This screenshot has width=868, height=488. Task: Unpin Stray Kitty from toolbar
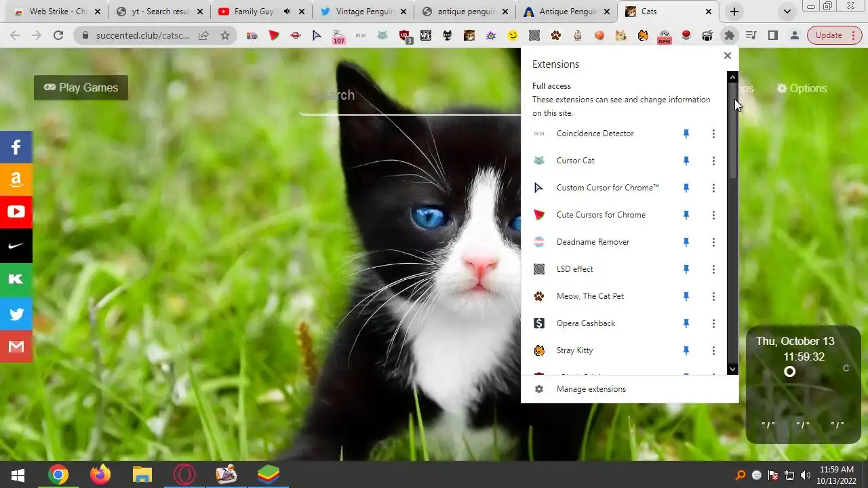(x=686, y=350)
